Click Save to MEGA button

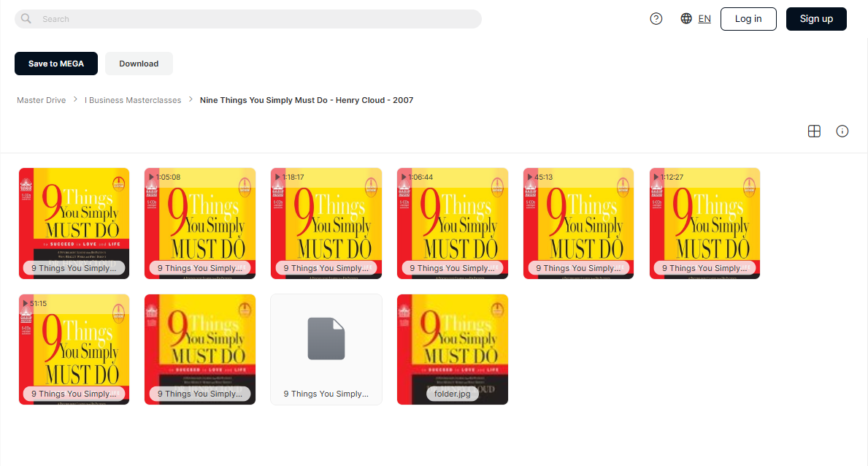(56, 64)
